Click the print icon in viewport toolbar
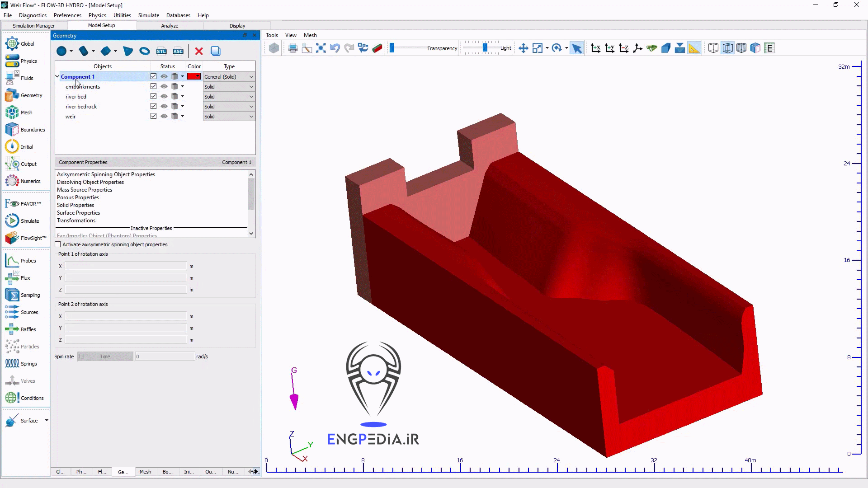The image size is (868, 488). (293, 48)
